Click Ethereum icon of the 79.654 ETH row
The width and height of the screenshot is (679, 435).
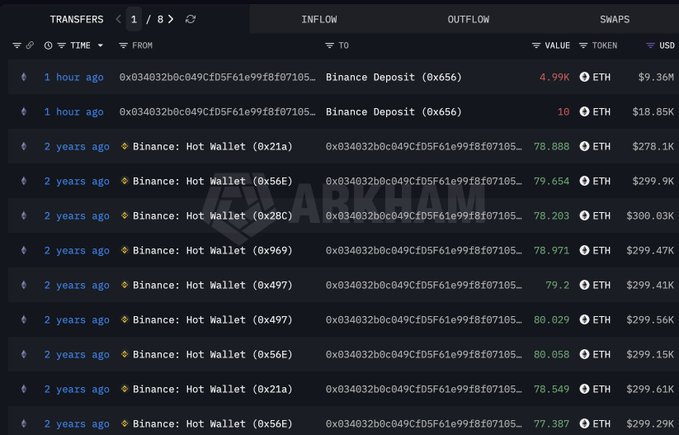[24, 181]
